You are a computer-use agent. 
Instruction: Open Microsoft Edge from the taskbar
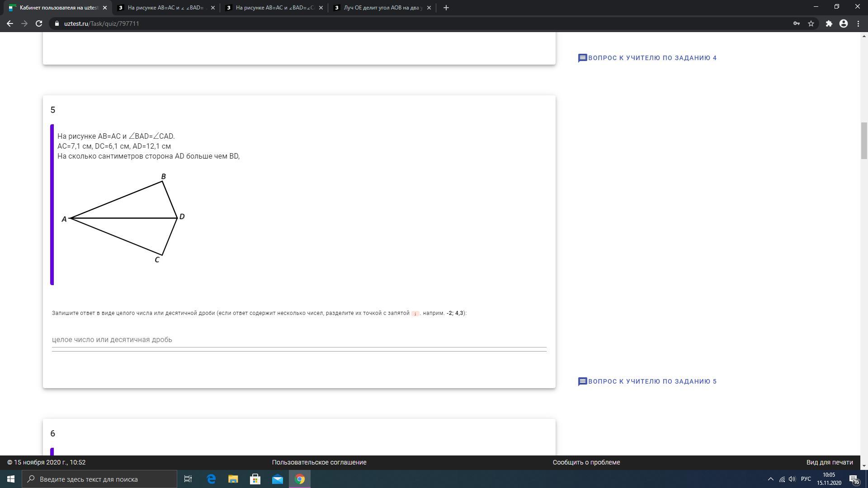pyautogui.click(x=211, y=479)
